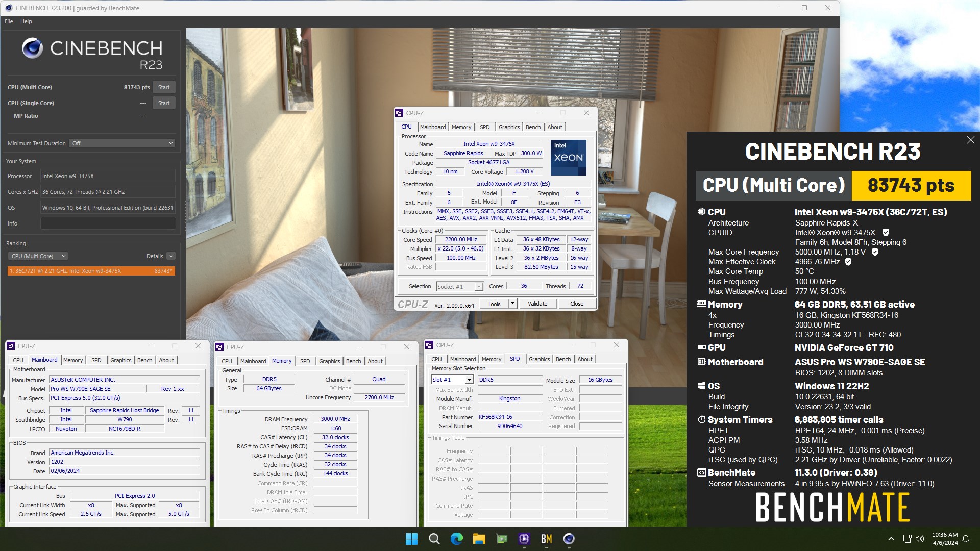Screen dimensions: 980x551
Task: Open the File menu in Cinebench
Action: tap(9, 21)
